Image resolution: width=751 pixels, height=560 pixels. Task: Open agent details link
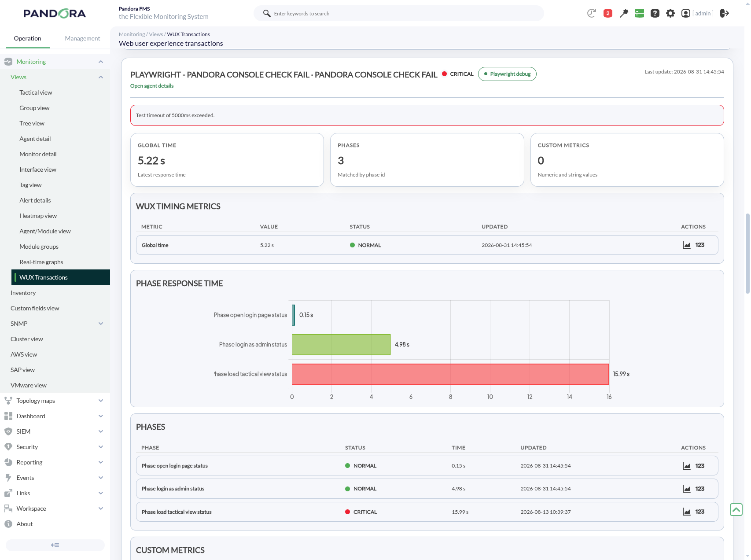coord(152,86)
